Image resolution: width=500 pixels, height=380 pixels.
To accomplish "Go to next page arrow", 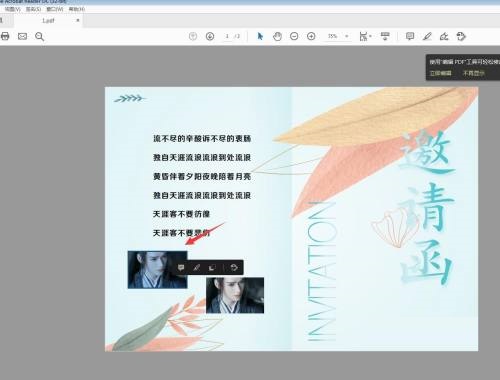I will [210, 36].
